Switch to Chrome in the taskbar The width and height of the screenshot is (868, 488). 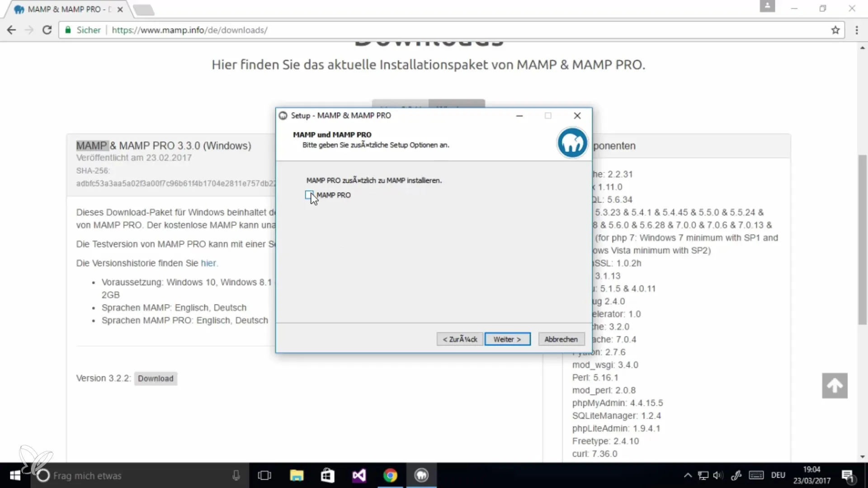click(x=390, y=475)
